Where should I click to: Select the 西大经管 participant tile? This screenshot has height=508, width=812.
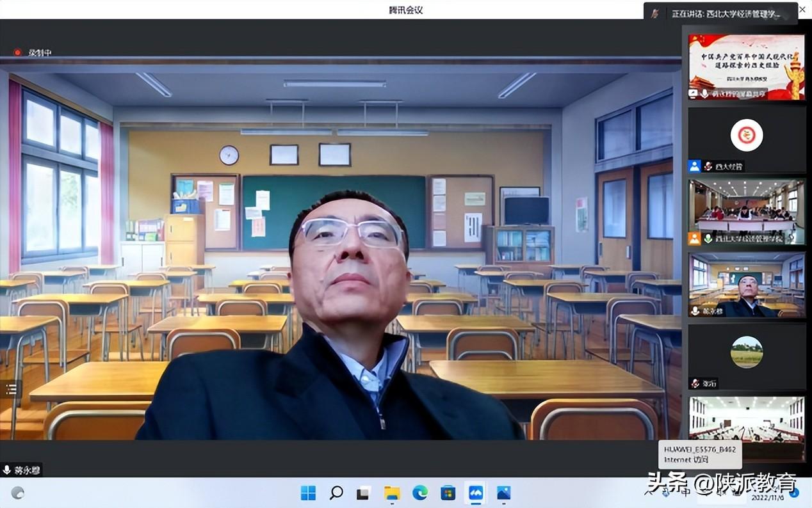[x=746, y=139]
